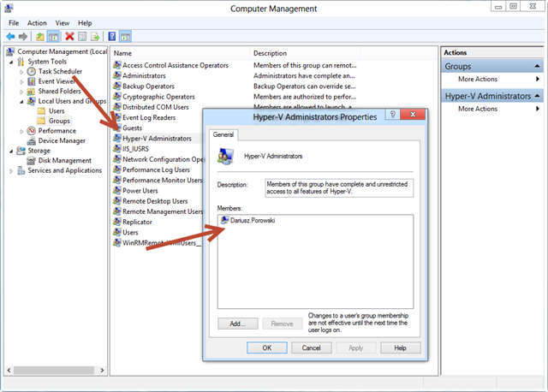Collapse the Groups actions section

click(537, 66)
